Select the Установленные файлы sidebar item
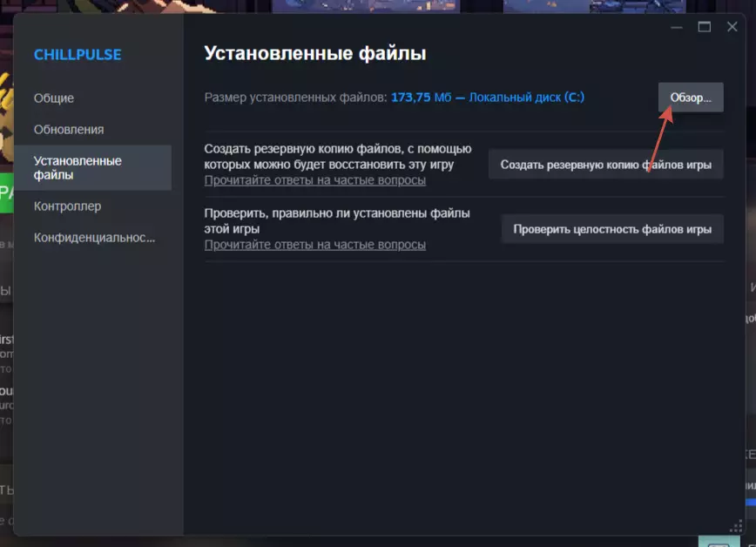Image resolution: width=756 pixels, height=547 pixels. pyautogui.click(x=92, y=167)
